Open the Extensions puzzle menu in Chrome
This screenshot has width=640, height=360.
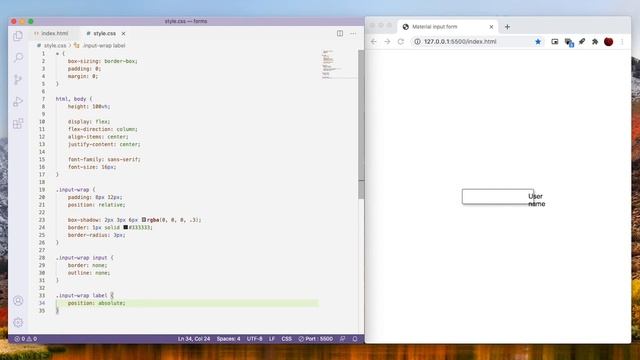(595, 42)
